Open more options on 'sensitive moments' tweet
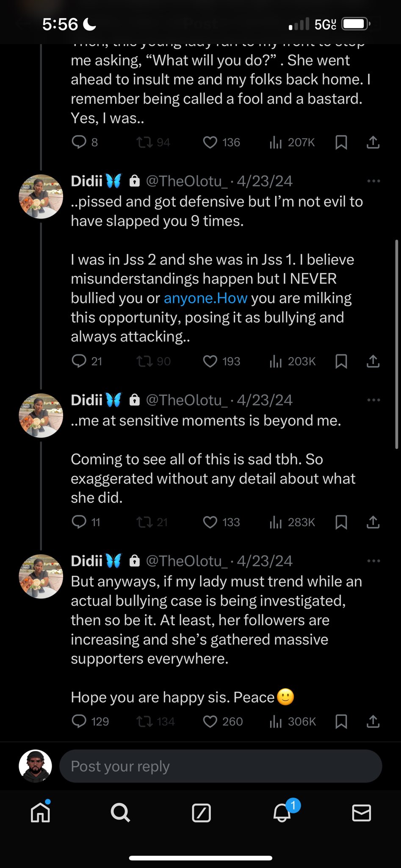 pyautogui.click(x=373, y=400)
